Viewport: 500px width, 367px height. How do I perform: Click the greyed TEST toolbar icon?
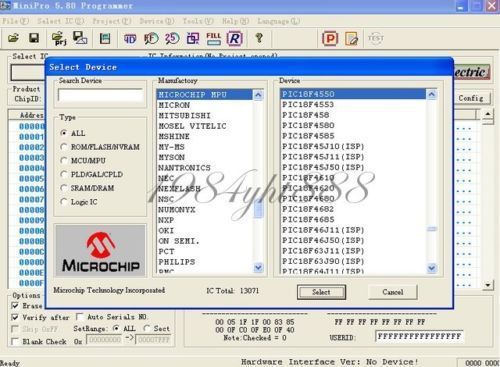[376, 38]
